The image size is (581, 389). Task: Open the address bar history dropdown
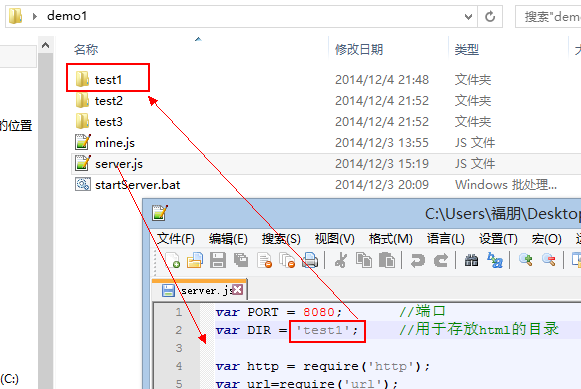[x=468, y=16]
